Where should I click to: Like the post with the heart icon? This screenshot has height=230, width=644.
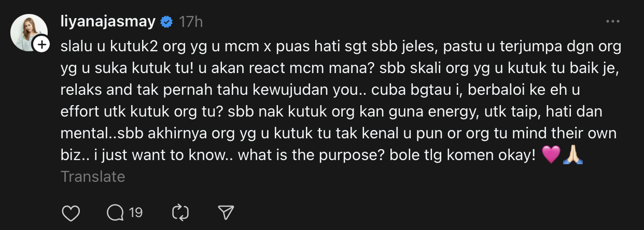point(71,212)
